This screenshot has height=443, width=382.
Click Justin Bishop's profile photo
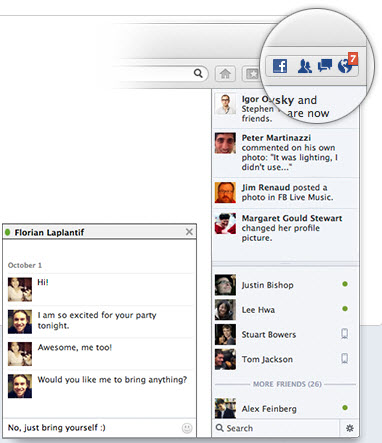click(x=225, y=285)
